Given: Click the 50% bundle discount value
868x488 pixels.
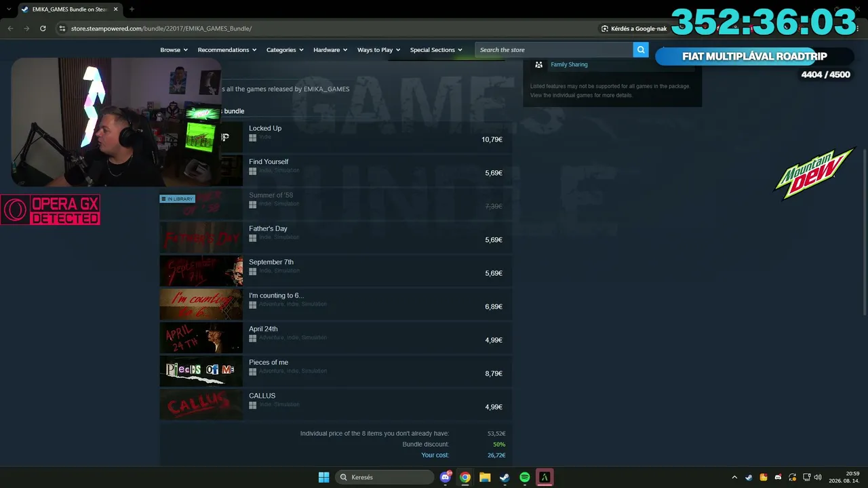Looking at the screenshot, I should [499, 444].
